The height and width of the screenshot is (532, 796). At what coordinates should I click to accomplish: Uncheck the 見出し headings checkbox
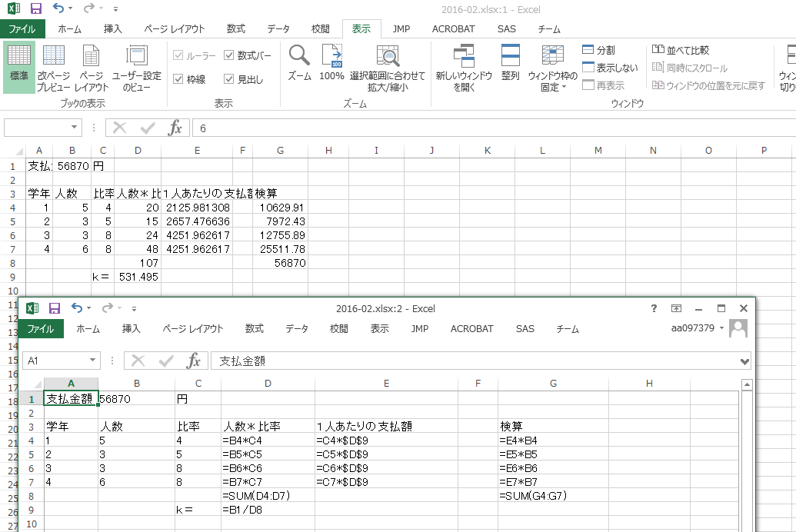229,79
